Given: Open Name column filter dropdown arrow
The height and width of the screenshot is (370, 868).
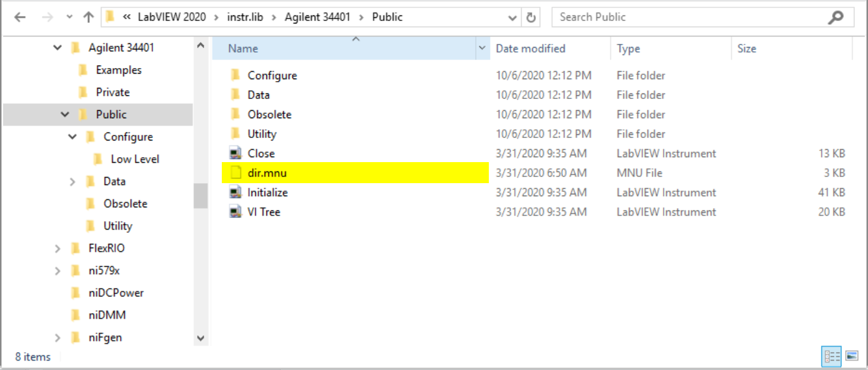Looking at the screenshot, I should (x=483, y=48).
